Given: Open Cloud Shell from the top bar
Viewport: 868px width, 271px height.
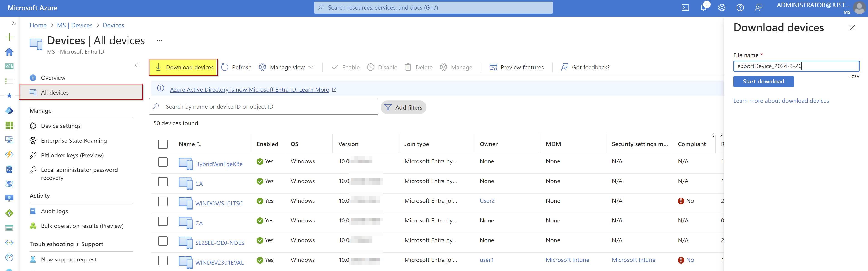Looking at the screenshot, I should [x=685, y=7].
